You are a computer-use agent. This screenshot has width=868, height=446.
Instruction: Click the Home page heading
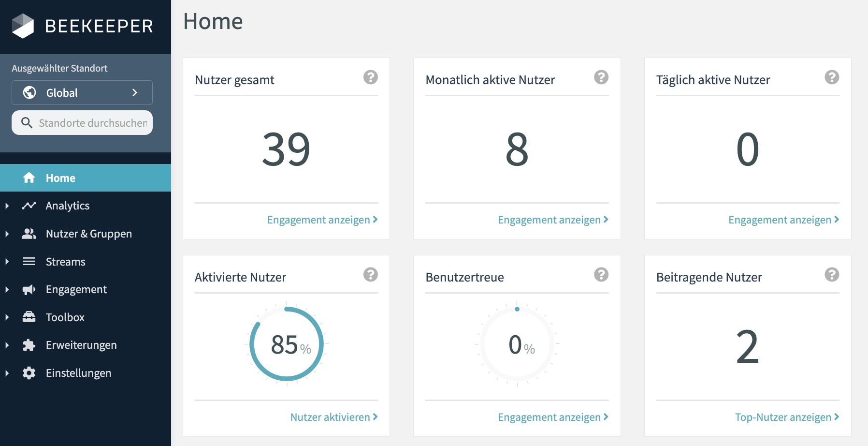(x=213, y=22)
